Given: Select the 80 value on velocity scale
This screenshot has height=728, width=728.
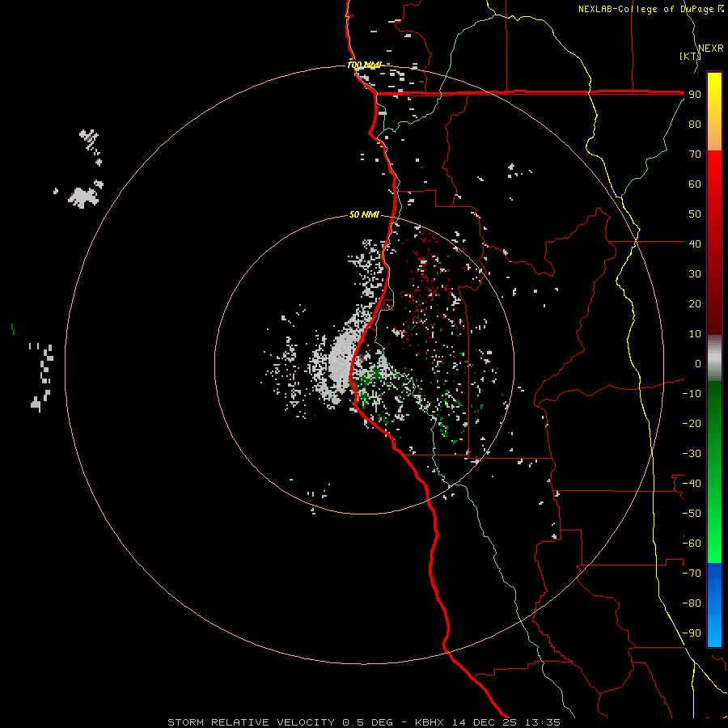Looking at the screenshot, I should point(695,125).
